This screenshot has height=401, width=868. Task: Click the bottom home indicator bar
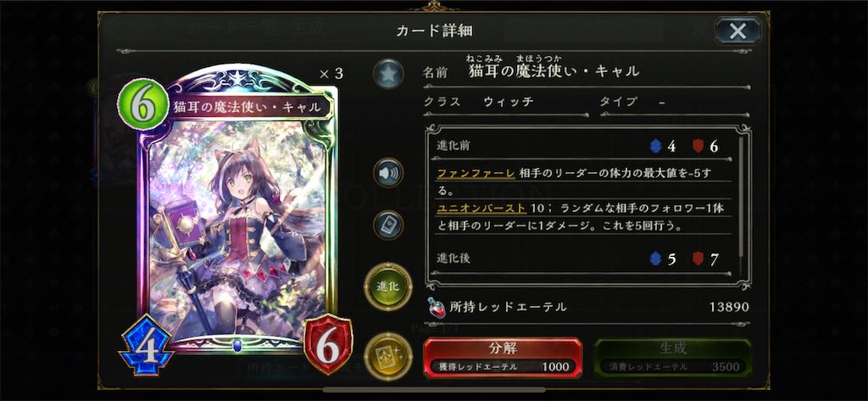[x=434, y=390]
